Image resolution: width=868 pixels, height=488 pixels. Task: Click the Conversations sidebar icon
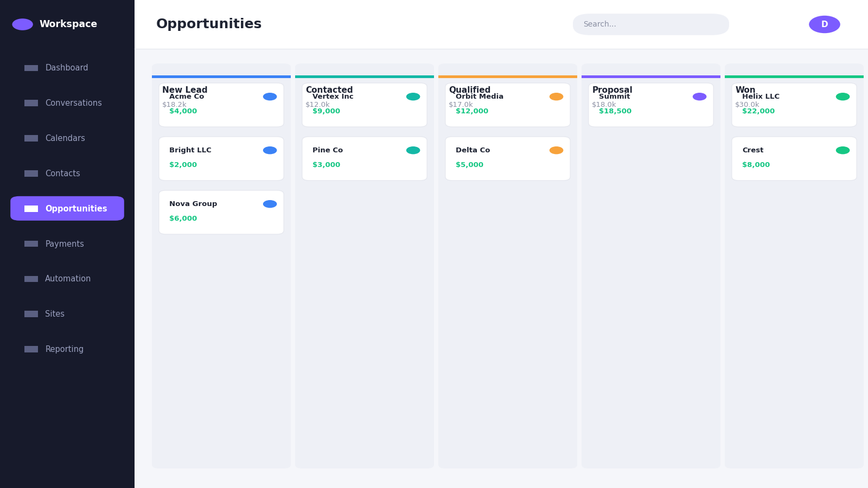[31, 103]
